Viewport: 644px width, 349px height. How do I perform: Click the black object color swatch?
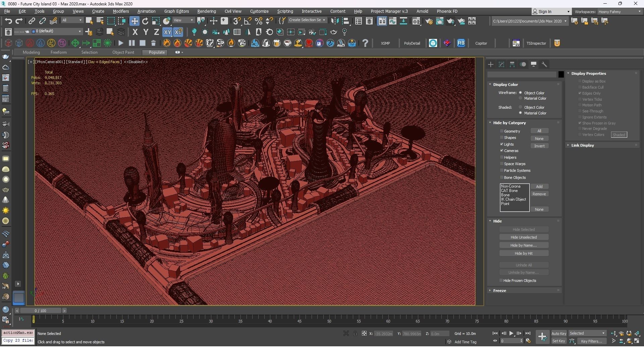pos(561,74)
